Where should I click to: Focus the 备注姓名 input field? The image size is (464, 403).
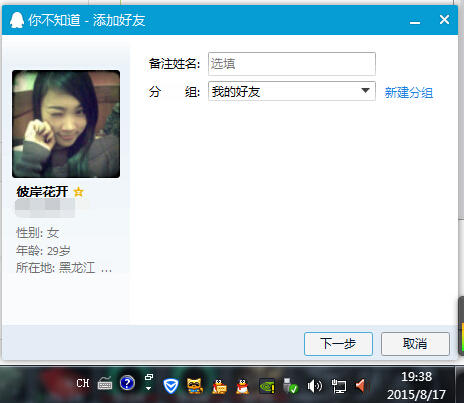292,64
